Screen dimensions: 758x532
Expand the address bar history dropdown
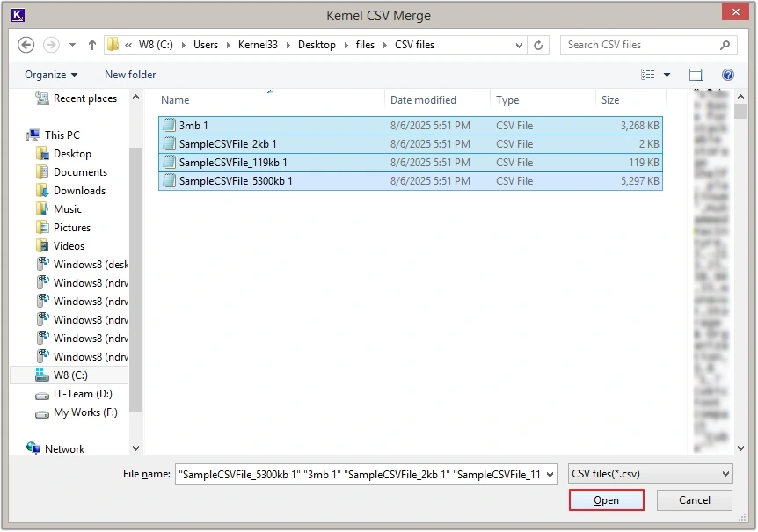click(x=519, y=45)
